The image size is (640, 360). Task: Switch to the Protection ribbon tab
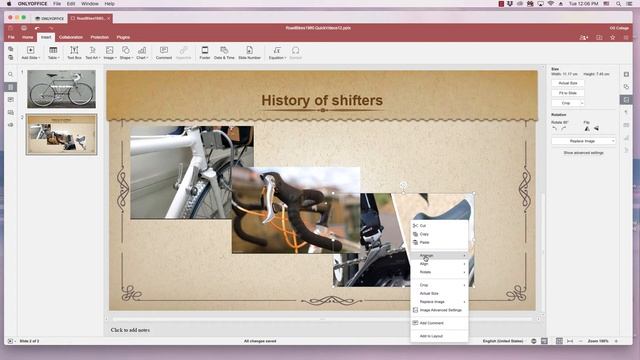click(100, 37)
